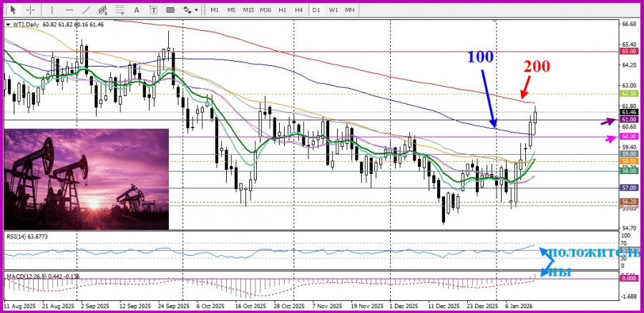The height and width of the screenshot is (313, 644).
Task: Switch to the W1 weekly timeframe
Action: (x=333, y=9)
